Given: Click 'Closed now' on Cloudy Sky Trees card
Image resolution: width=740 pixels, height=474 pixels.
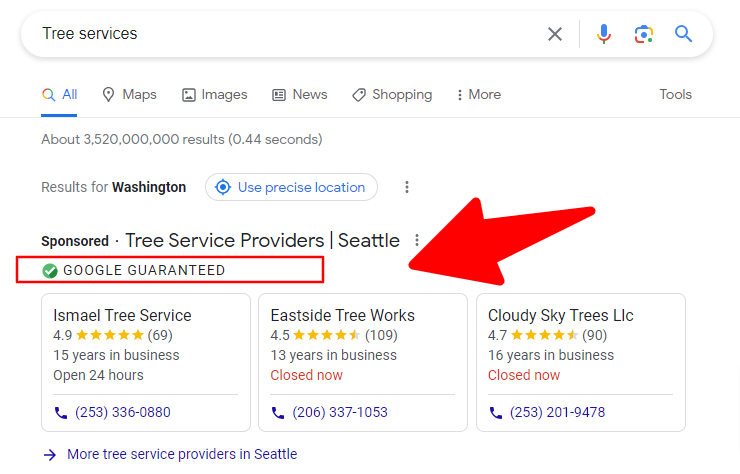Looking at the screenshot, I should (524, 375).
